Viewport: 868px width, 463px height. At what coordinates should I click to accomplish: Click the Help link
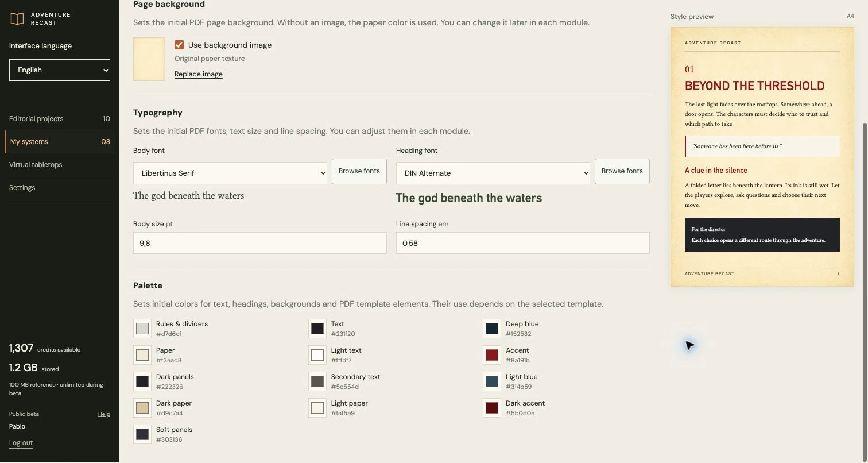(104, 414)
